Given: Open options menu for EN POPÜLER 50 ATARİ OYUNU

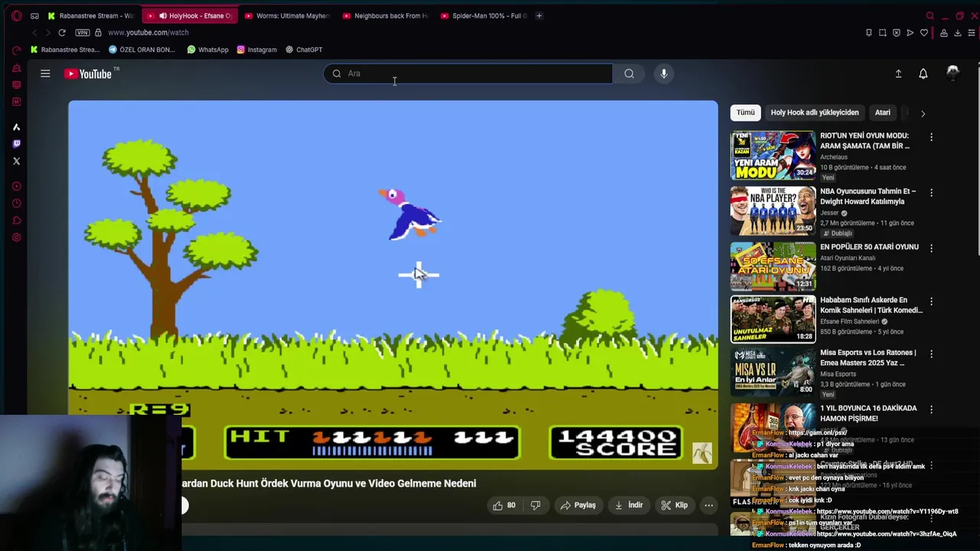Looking at the screenshot, I should click(x=931, y=248).
